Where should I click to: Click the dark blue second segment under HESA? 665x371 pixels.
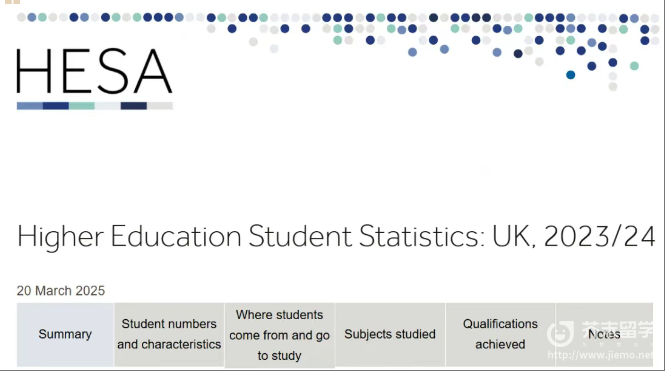click(x=56, y=106)
